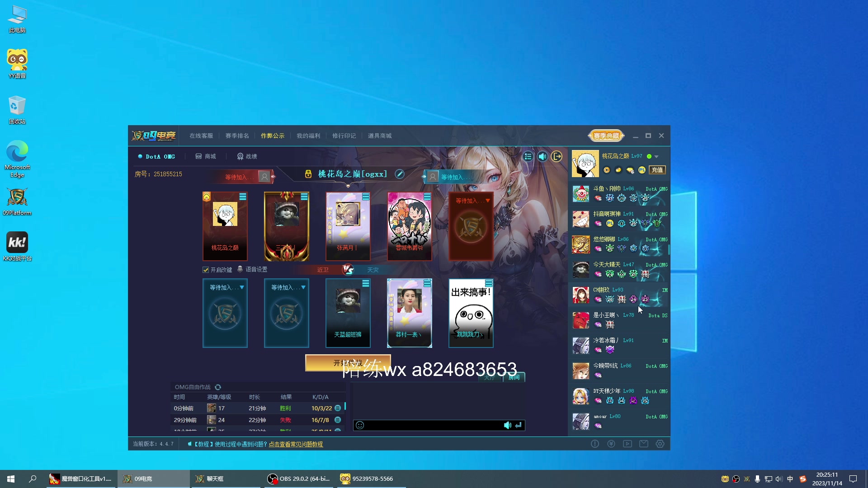Open menu on 桃花岛之巅 player card
The width and height of the screenshot is (868, 488).
243,197
